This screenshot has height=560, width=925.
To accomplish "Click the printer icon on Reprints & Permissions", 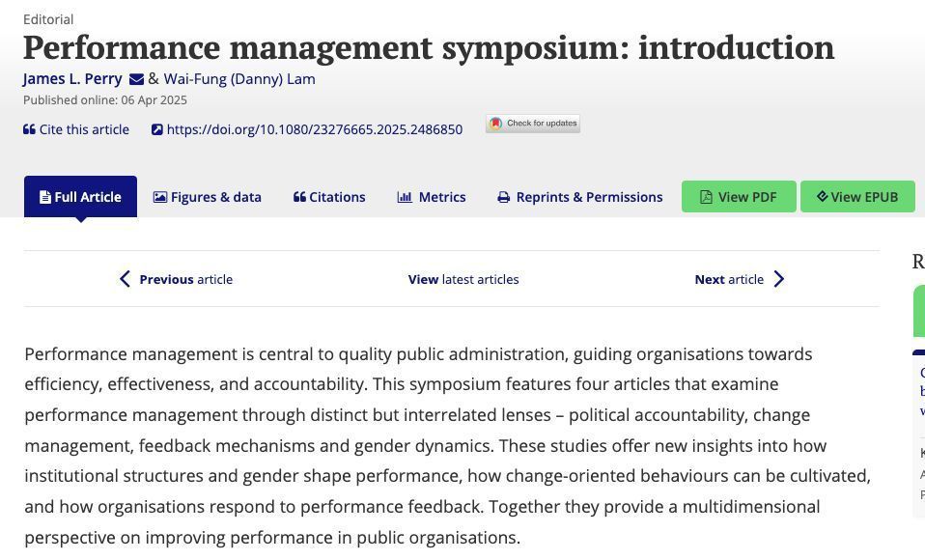I will point(502,196).
